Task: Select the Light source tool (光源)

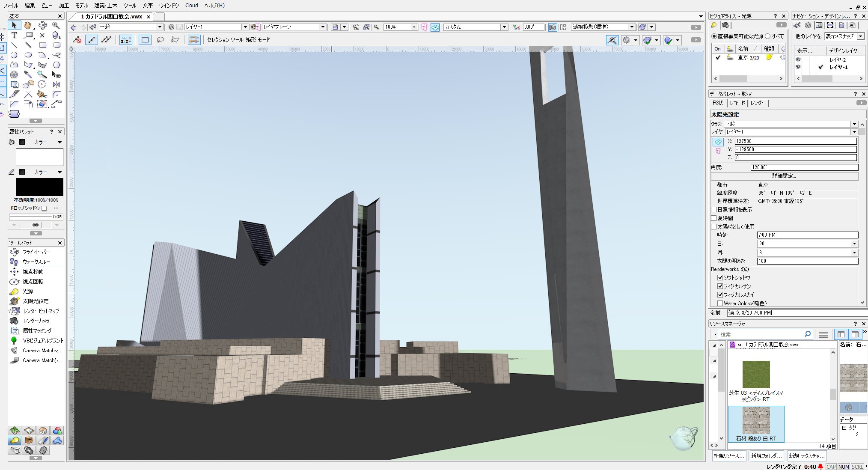Action: 27,292
